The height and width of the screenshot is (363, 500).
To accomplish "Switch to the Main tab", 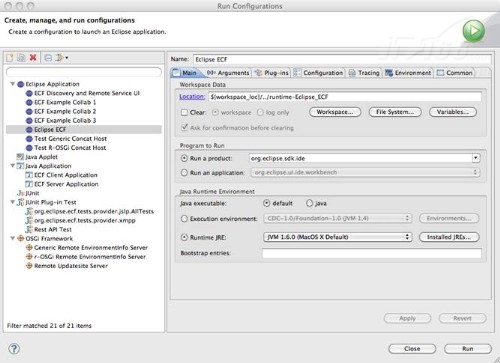I will tap(185, 73).
